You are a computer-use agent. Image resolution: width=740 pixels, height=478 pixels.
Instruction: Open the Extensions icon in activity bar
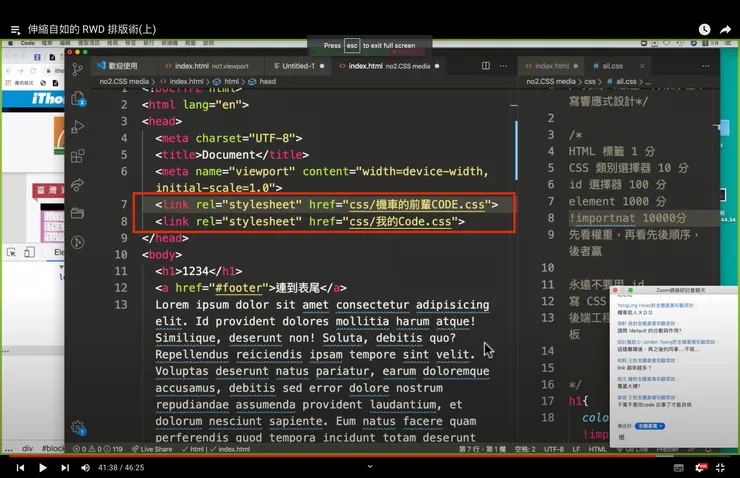(x=77, y=156)
